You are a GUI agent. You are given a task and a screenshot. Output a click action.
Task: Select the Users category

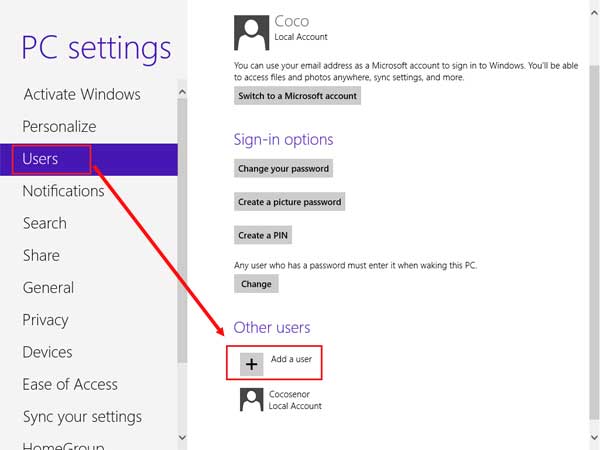[x=89, y=159]
